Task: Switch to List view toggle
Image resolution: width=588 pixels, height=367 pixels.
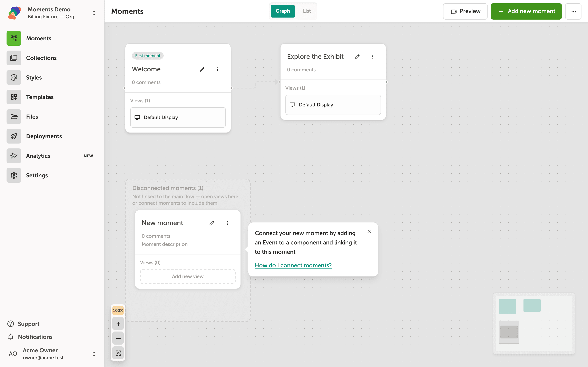Action: coord(307,11)
